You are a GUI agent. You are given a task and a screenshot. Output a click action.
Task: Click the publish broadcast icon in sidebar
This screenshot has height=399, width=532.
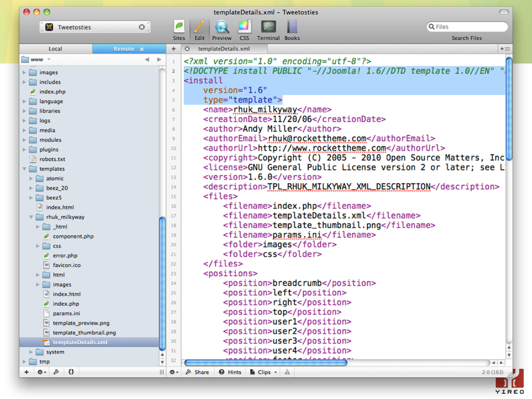[x=56, y=372]
